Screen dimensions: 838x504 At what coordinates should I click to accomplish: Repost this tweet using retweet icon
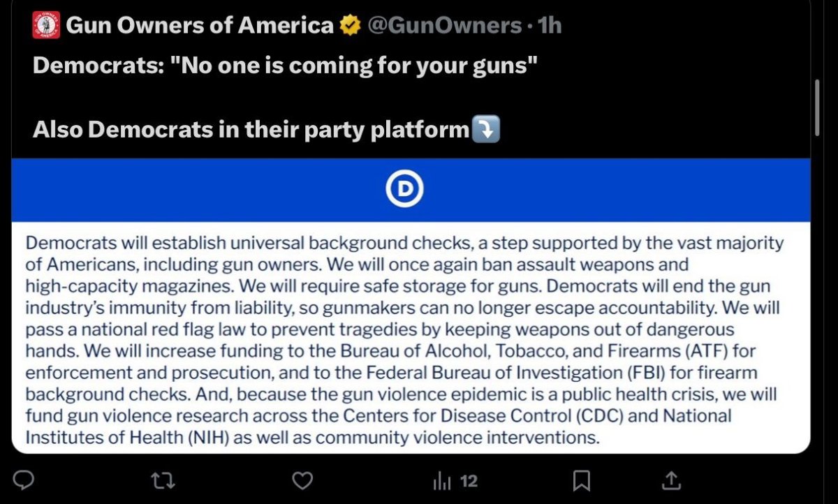tap(163, 480)
